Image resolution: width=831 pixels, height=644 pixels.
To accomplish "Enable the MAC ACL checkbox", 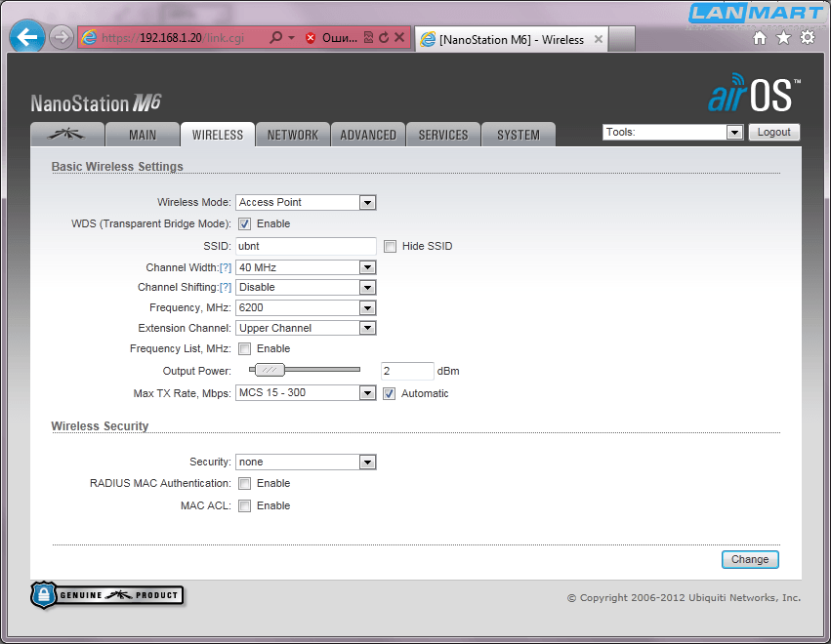I will click(x=244, y=505).
